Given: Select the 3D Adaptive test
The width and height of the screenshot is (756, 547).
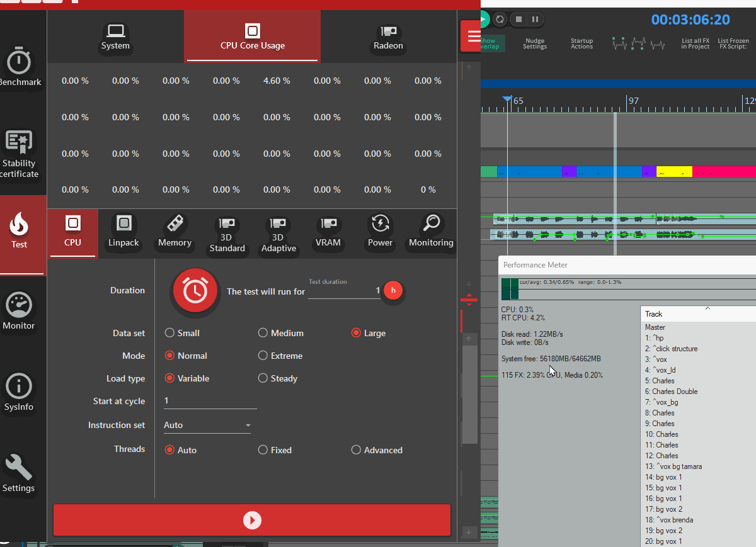Looking at the screenshot, I should pyautogui.click(x=278, y=234).
